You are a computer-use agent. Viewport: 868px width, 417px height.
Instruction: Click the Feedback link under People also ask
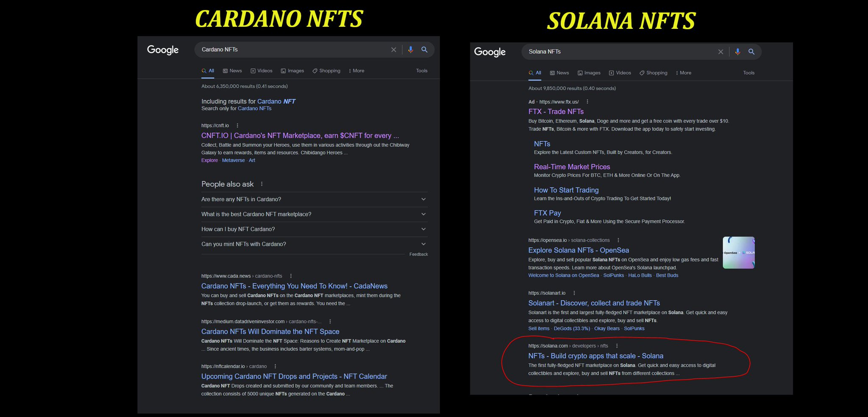(x=419, y=255)
